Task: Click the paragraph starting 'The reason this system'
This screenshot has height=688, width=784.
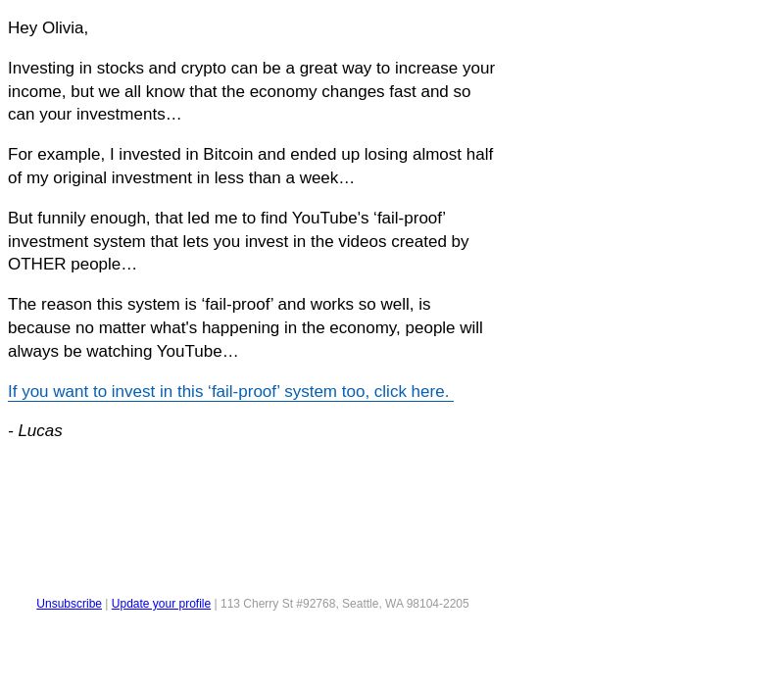Action: pyautogui.click(x=246, y=327)
